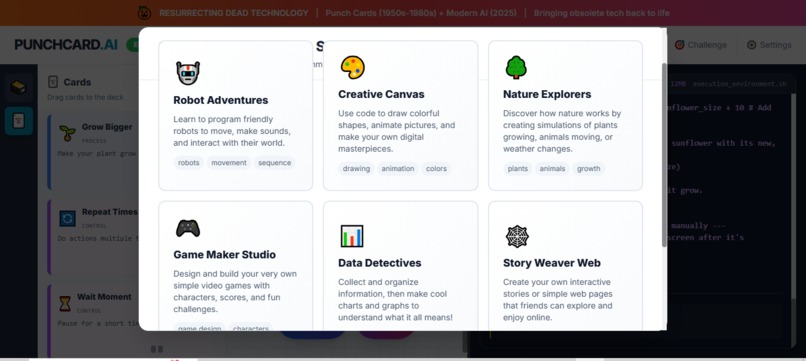Click 'sunflower with its new,' code line
The width and height of the screenshot is (806, 361).
723,143
